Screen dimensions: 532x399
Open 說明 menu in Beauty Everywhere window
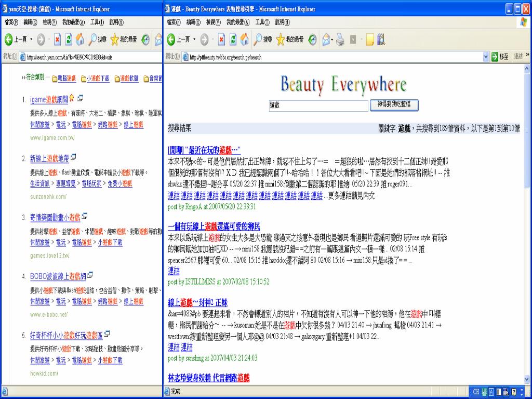point(282,22)
